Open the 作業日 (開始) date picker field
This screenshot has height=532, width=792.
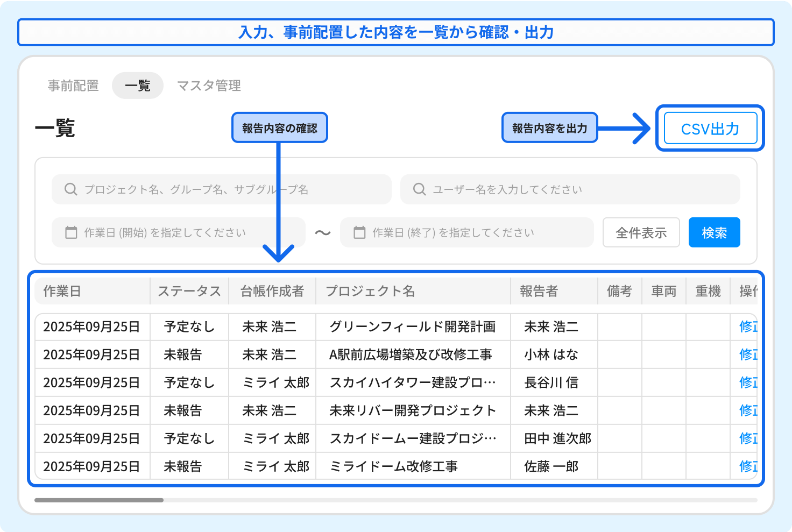pyautogui.click(x=178, y=232)
